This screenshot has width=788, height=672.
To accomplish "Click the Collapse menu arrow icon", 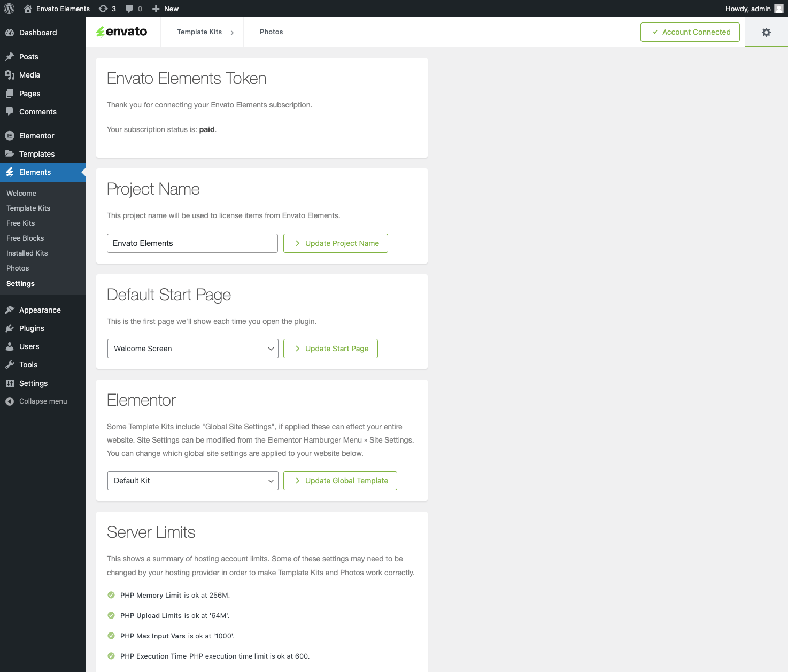I will pyautogui.click(x=10, y=401).
